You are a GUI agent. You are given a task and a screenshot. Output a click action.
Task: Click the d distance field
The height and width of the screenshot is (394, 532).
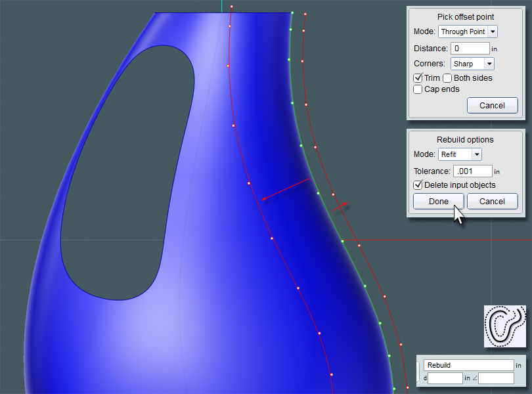445,378
